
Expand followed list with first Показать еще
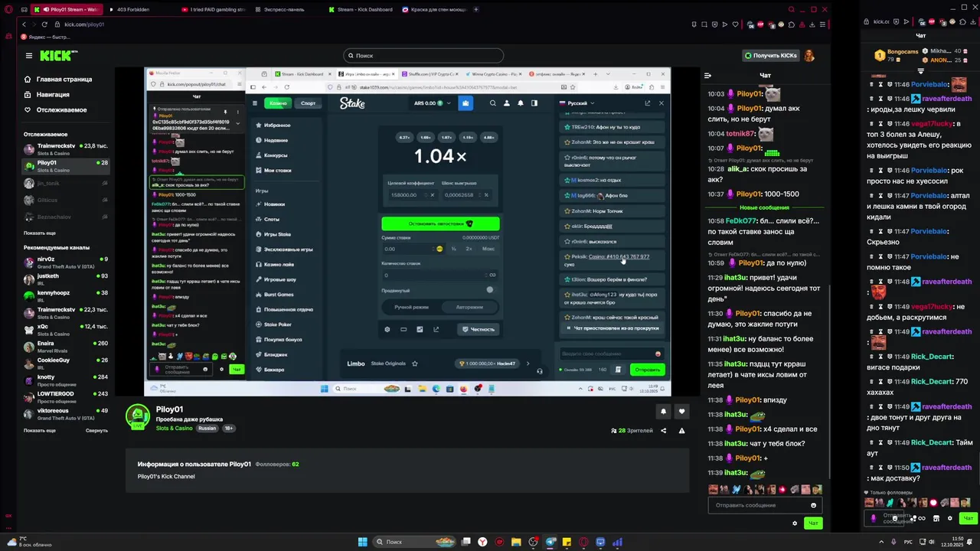coord(39,233)
